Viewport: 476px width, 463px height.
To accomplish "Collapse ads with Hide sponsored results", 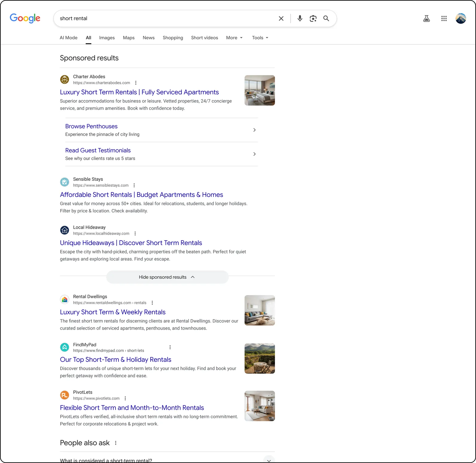I will [167, 277].
